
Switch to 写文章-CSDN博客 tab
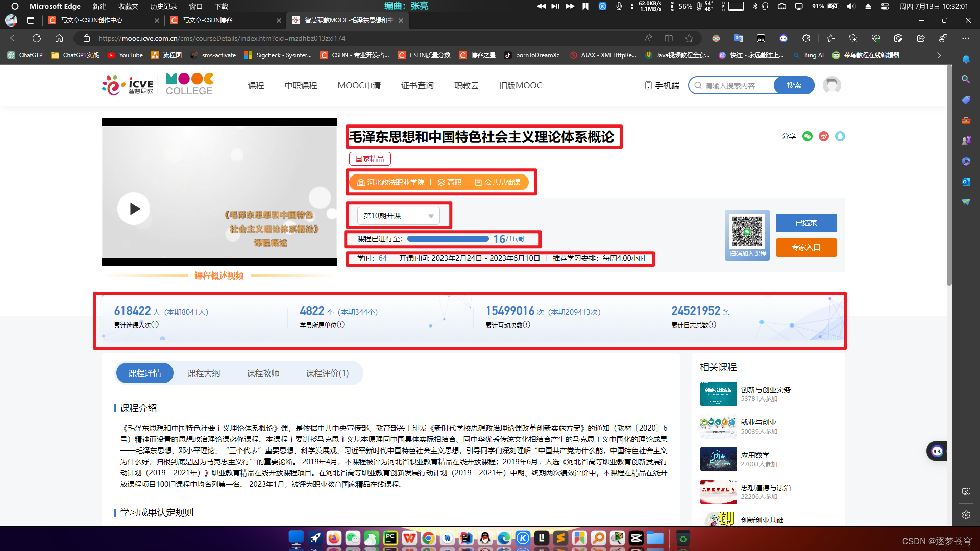click(226, 20)
